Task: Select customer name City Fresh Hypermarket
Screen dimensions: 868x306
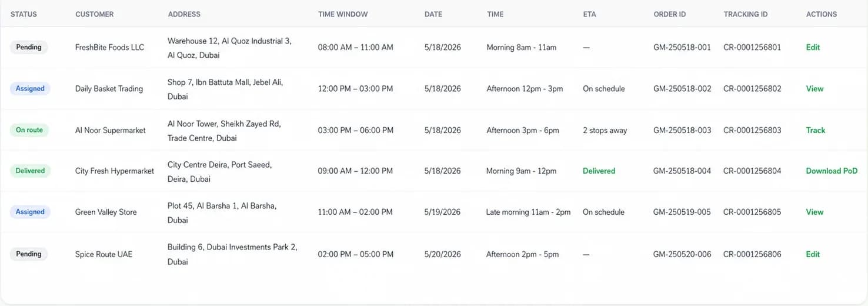Action: click(x=115, y=171)
